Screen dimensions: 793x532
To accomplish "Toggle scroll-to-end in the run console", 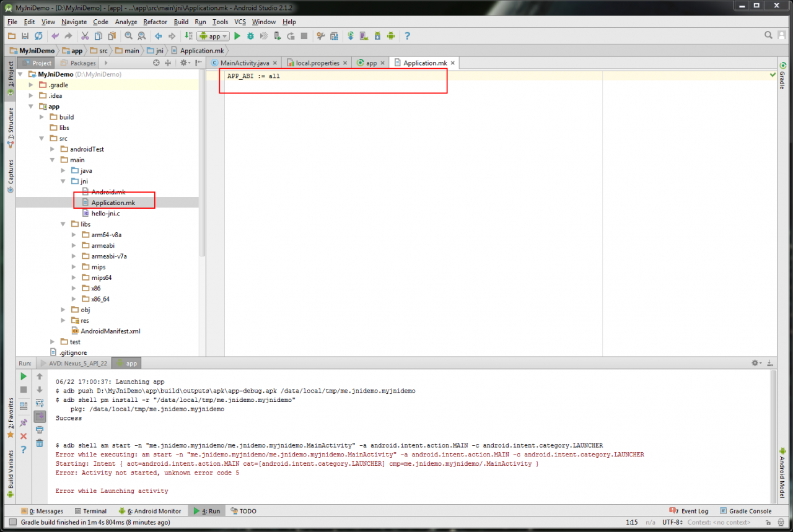I will [40, 416].
